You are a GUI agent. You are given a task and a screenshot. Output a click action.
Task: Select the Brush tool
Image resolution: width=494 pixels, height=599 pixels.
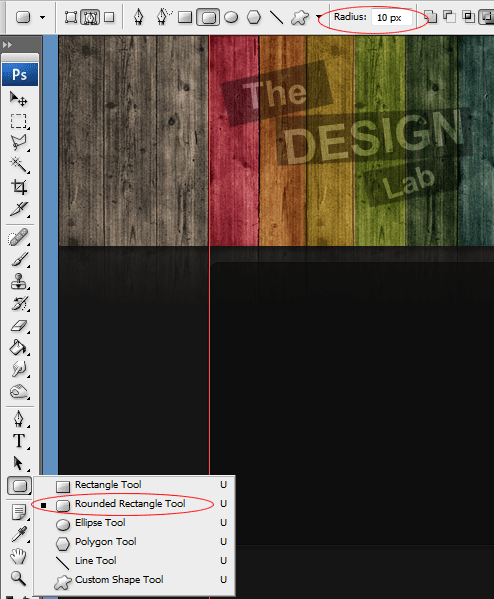pyautogui.click(x=19, y=259)
